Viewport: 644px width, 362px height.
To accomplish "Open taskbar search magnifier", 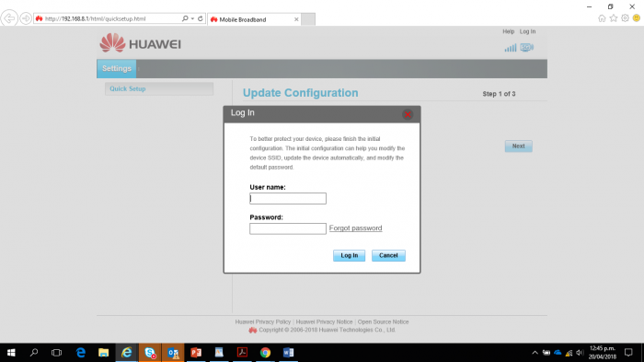I will [x=34, y=353].
